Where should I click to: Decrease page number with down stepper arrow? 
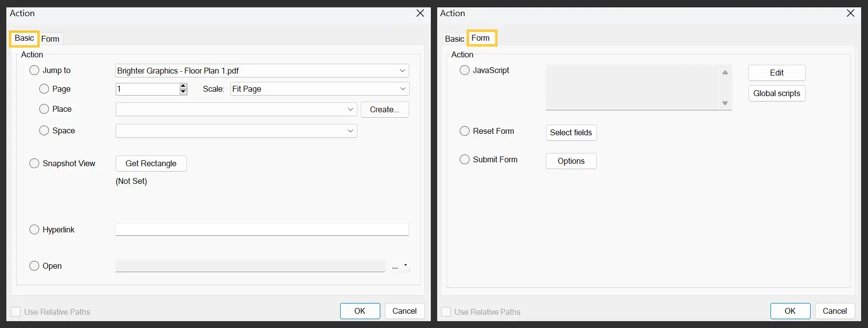tap(183, 92)
